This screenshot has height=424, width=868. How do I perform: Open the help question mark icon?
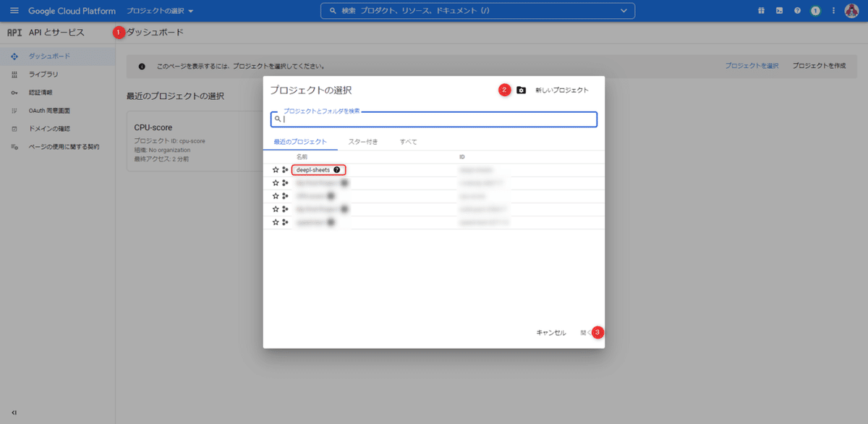(797, 11)
